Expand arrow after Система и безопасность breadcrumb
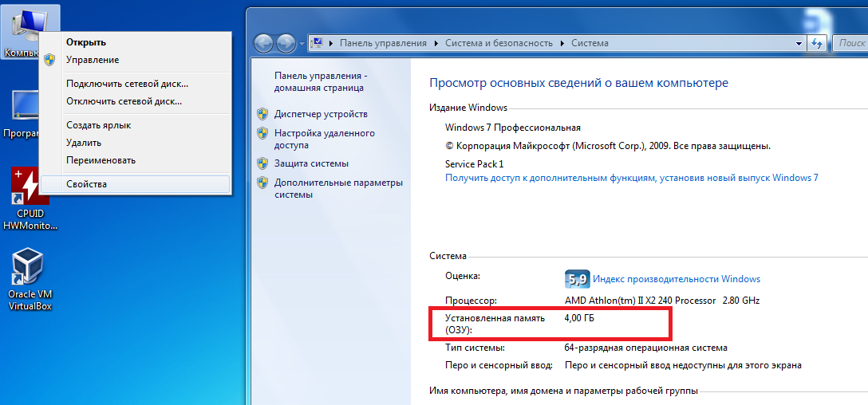The image size is (868, 405). click(x=562, y=42)
